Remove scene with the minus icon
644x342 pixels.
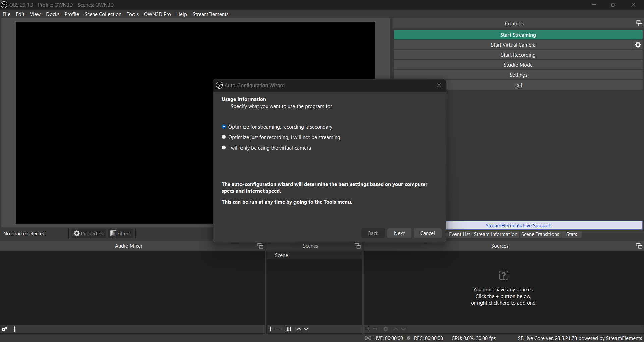point(278,329)
